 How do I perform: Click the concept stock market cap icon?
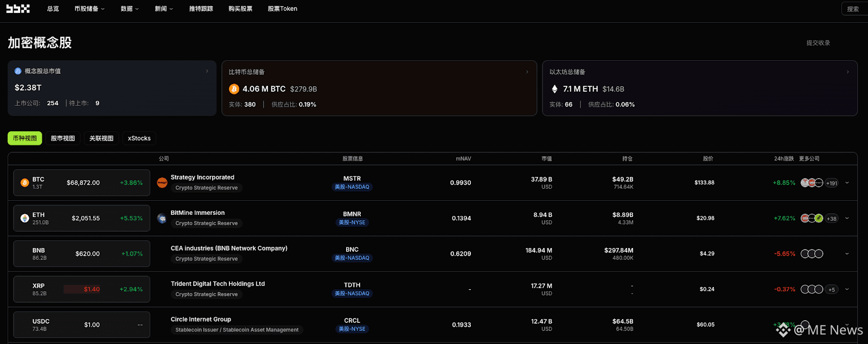(18, 71)
